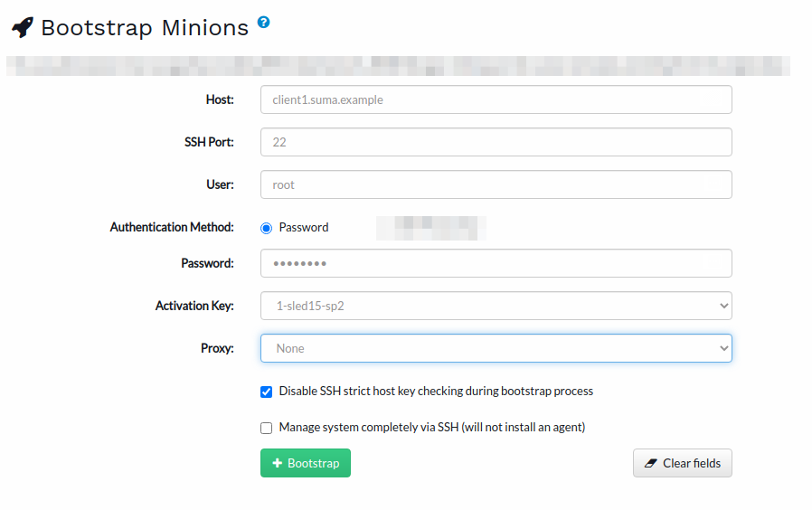Screen dimensions: 812x510
Task: Click into the Password field
Action: [x=496, y=263]
